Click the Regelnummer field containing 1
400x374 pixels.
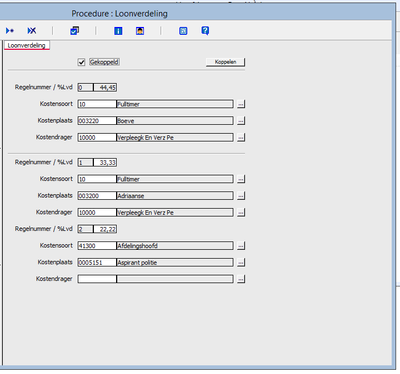tap(85, 163)
